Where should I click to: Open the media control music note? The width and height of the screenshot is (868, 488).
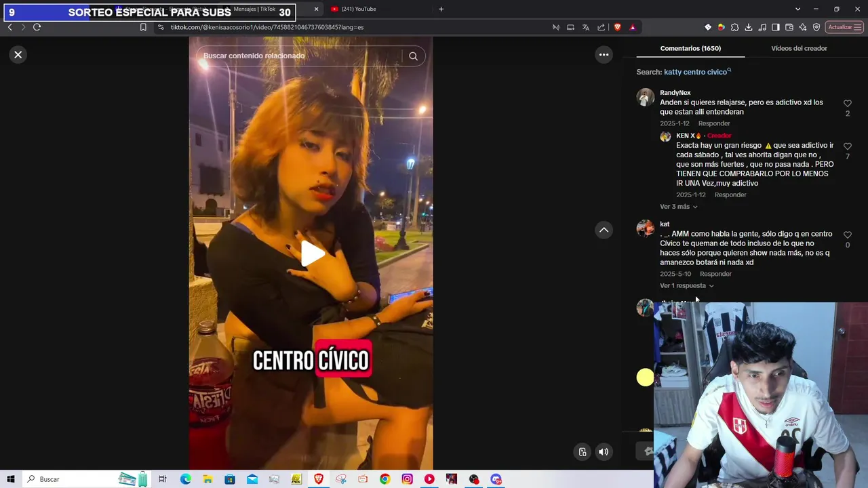762,27
